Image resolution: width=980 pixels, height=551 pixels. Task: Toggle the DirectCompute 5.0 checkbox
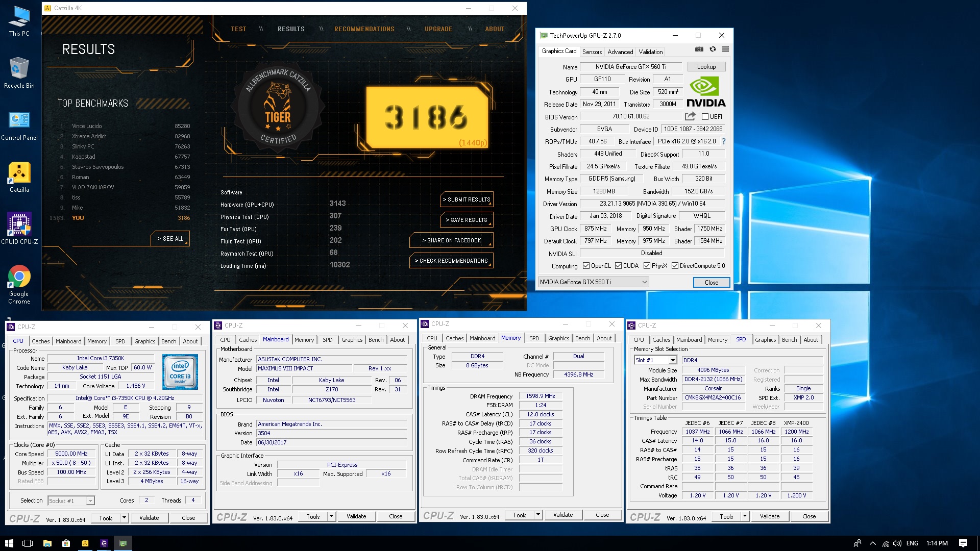click(x=675, y=266)
